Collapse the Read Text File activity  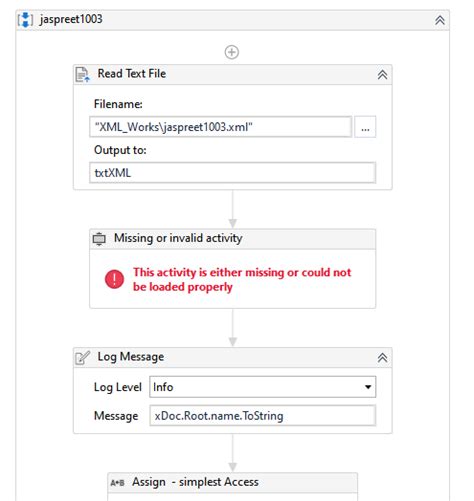coord(382,74)
